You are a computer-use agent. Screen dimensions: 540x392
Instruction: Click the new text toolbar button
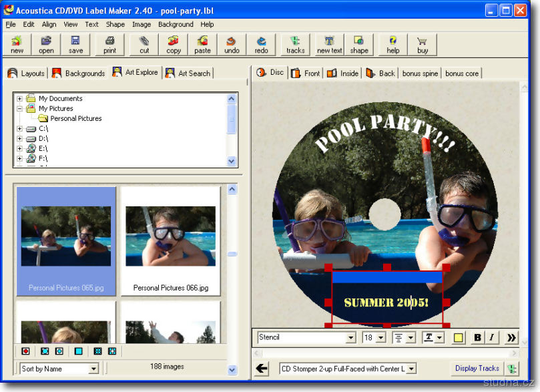(x=329, y=45)
